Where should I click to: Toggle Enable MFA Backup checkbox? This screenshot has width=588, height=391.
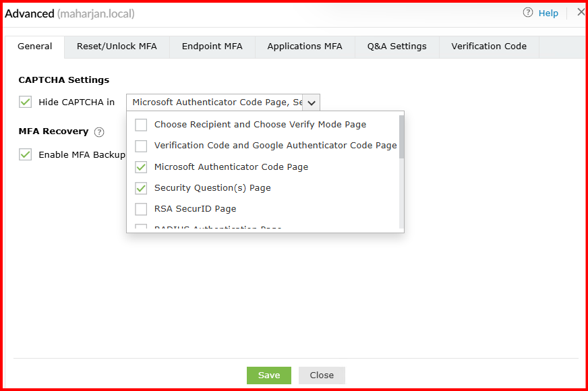[x=26, y=154]
